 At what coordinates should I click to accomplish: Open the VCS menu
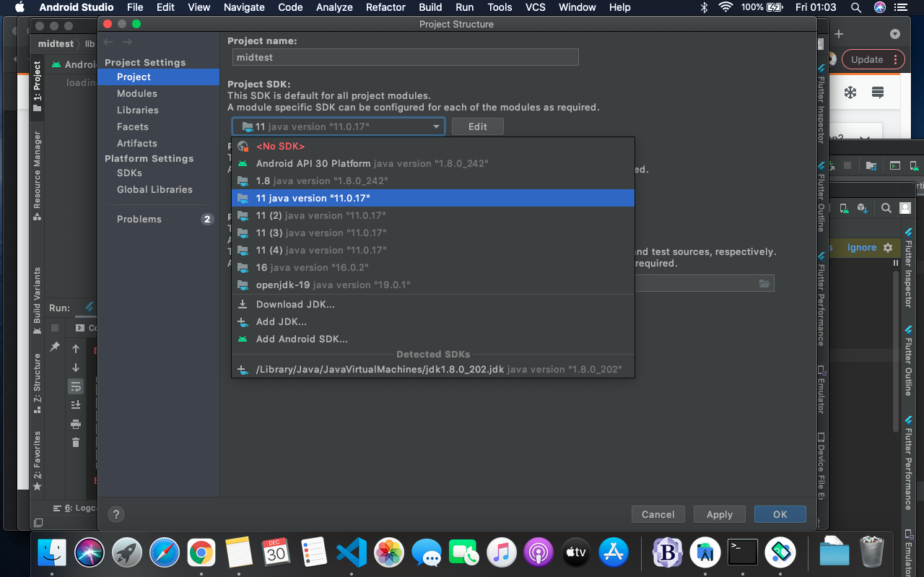(535, 7)
